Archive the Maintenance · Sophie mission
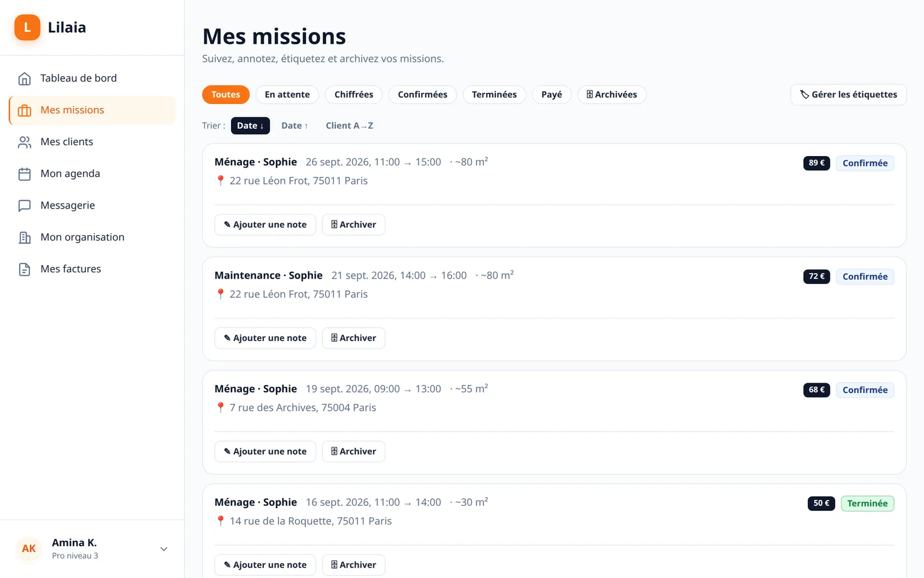This screenshot has width=924, height=578. pyautogui.click(x=353, y=338)
